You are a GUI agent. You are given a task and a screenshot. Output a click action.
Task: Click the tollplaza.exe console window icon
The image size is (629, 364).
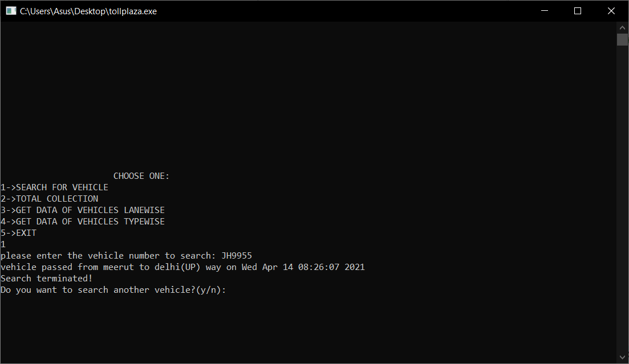(10, 10)
